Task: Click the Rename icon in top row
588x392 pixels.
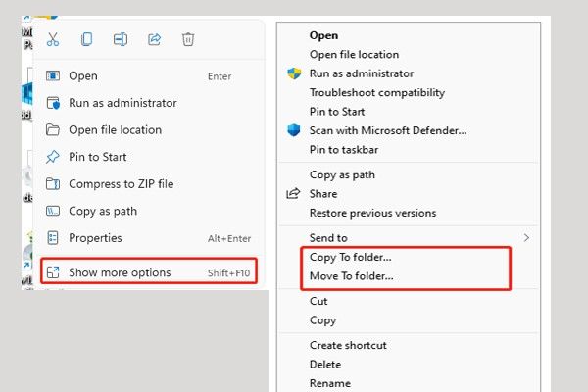Action: (x=121, y=39)
